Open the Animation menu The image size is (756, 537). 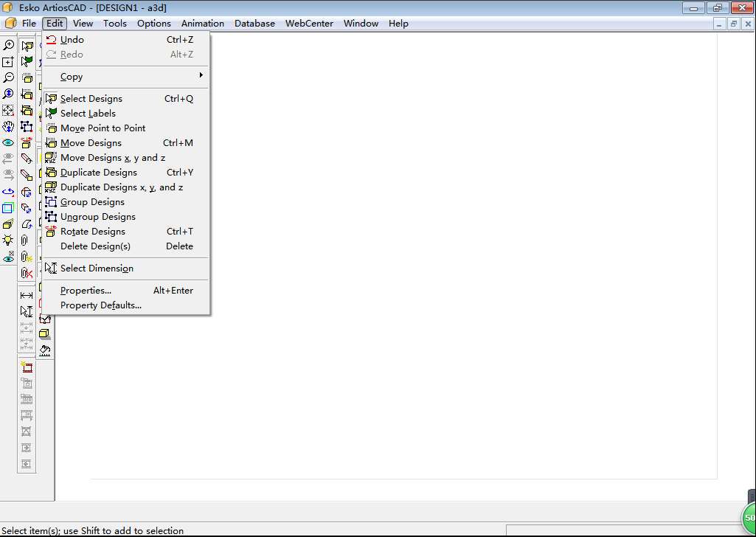pos(202,24)
